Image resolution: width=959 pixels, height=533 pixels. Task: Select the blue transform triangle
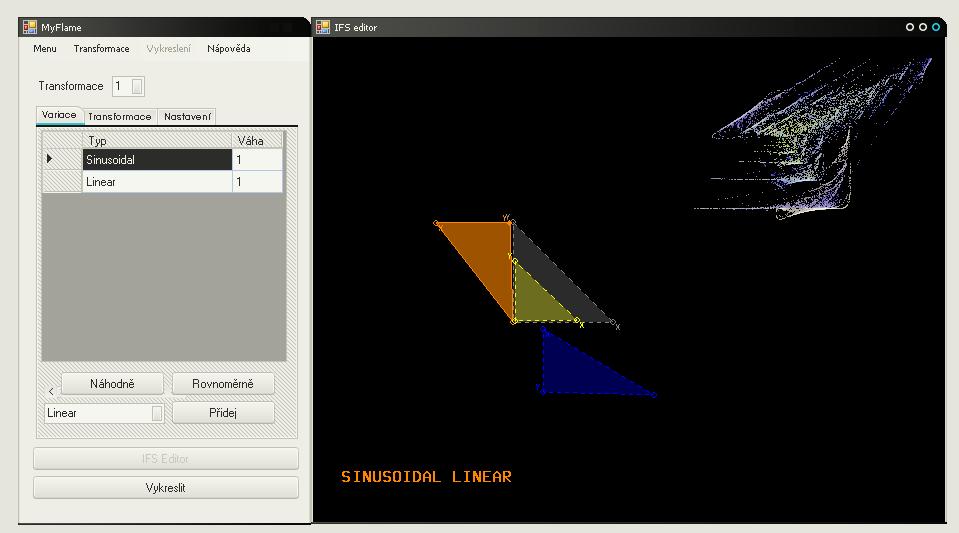point(575,373)
